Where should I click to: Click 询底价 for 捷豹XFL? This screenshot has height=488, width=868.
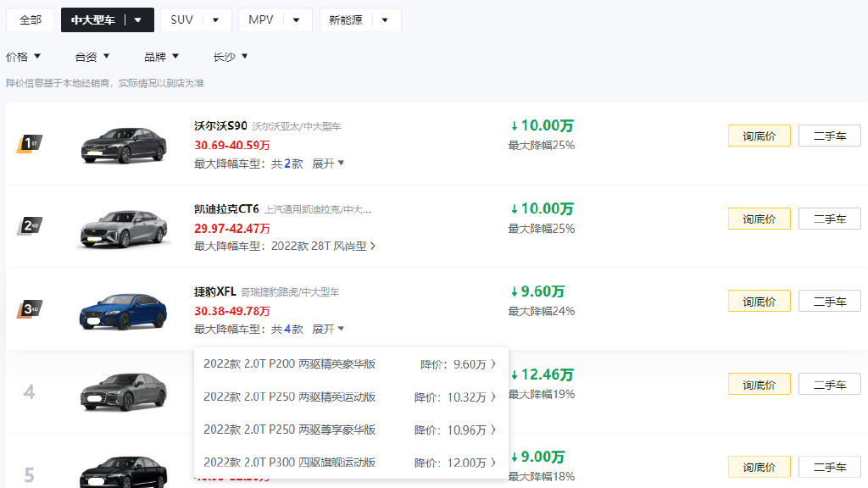tap(759, 301)
